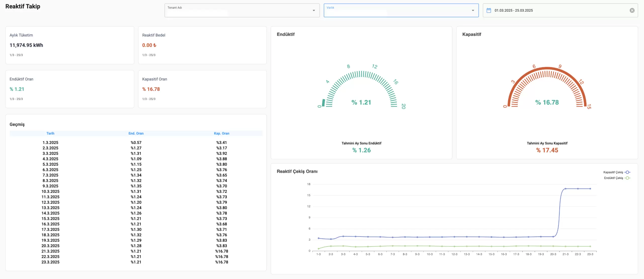
Task: Click the 01.03.2025 - 25.03.2025 date range
Action: 513,10
